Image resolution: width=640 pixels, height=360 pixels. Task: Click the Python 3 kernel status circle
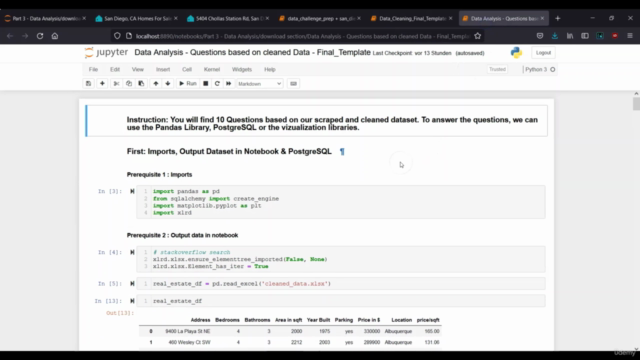click(x=553, y=69)
